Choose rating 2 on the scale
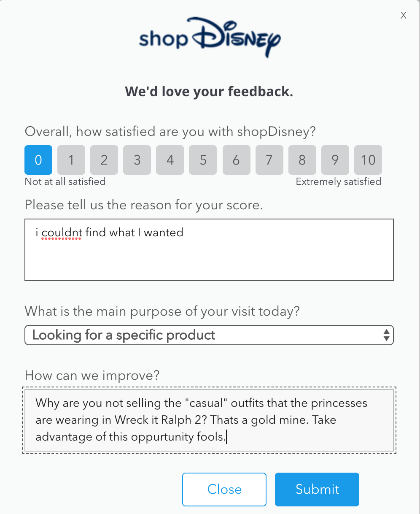Image resolution: width=420 pixels, height=514 pixels. 104,160
